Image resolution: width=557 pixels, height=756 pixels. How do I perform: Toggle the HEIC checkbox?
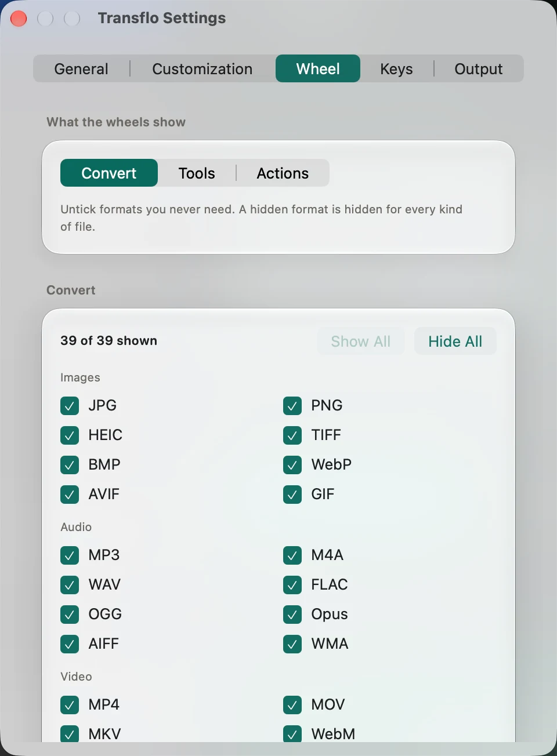click(70, 435)
